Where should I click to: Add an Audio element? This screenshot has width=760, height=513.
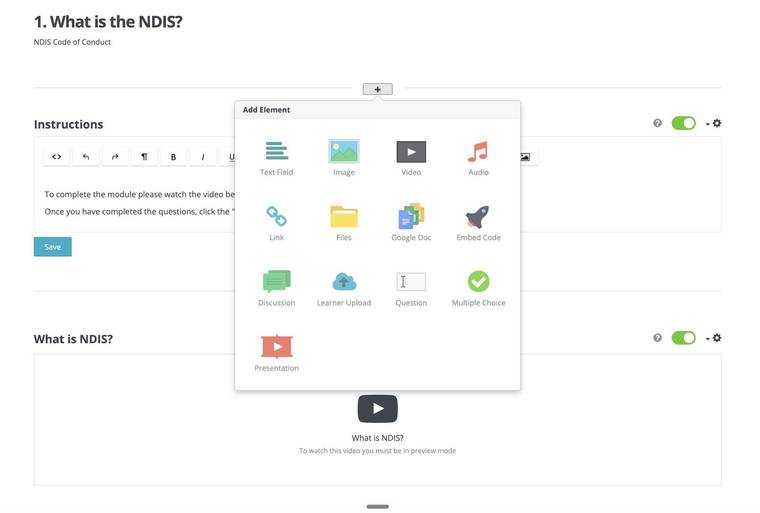click(x=478, y=158)
